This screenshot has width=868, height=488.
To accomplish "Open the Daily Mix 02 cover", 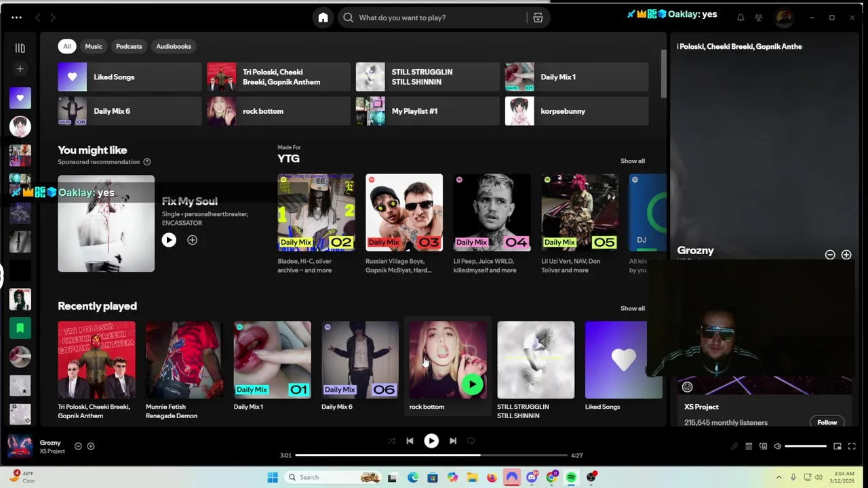I will (316, 213).
